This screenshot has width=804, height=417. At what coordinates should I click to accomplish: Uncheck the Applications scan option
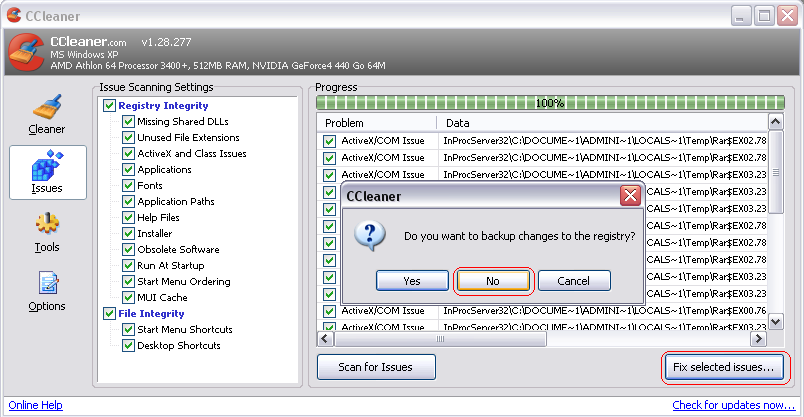[x=128, y=169]
